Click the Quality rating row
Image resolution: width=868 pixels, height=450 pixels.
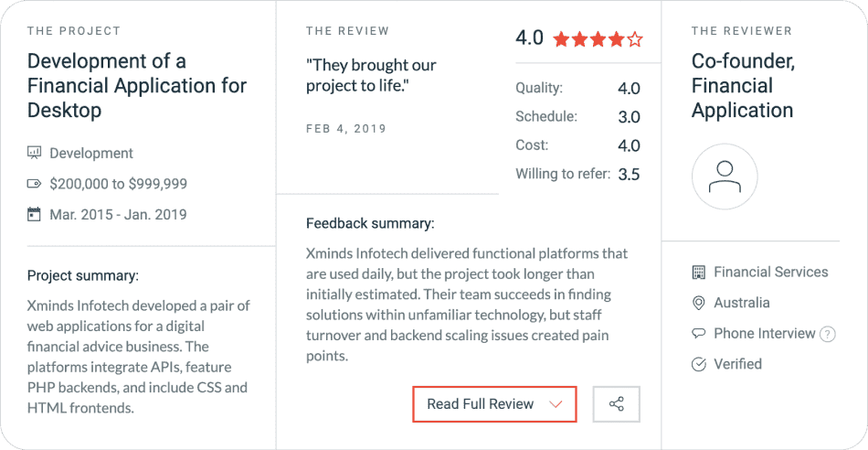click(x=577, y=89)
